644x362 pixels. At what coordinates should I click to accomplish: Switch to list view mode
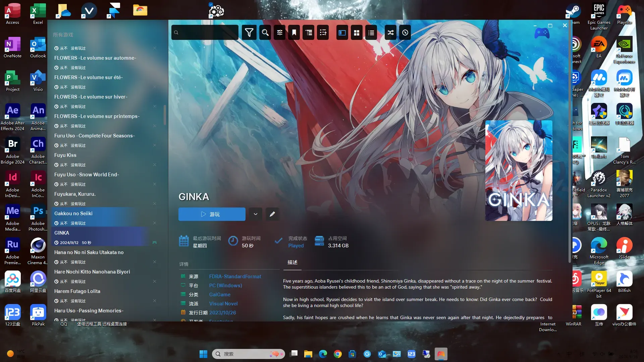tap(371, 33)
